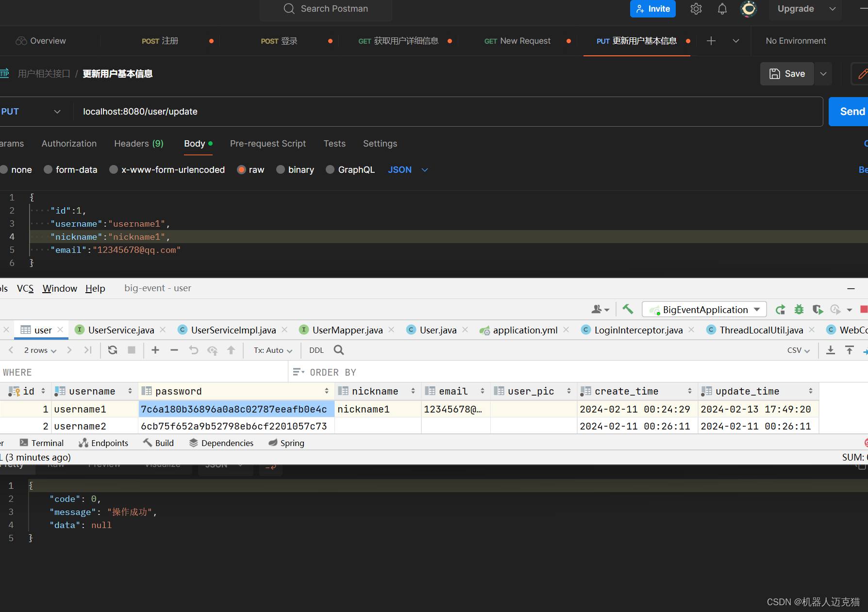
Task: Open the Terminal tool window
Action: 42,443
